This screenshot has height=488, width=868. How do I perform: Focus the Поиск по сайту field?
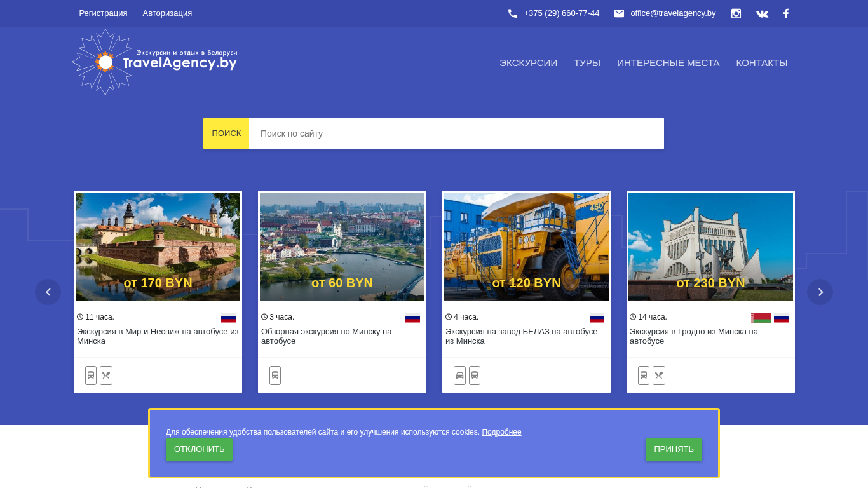click(456, 133)
